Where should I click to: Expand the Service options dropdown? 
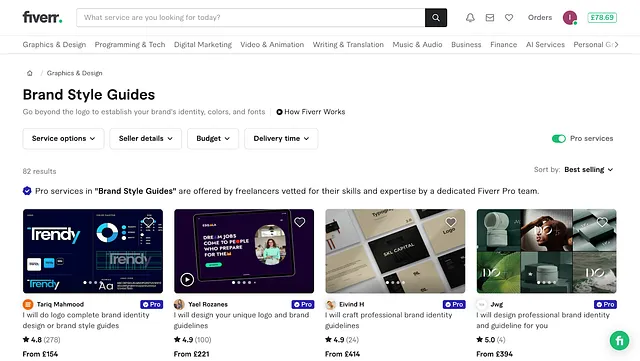63,138
